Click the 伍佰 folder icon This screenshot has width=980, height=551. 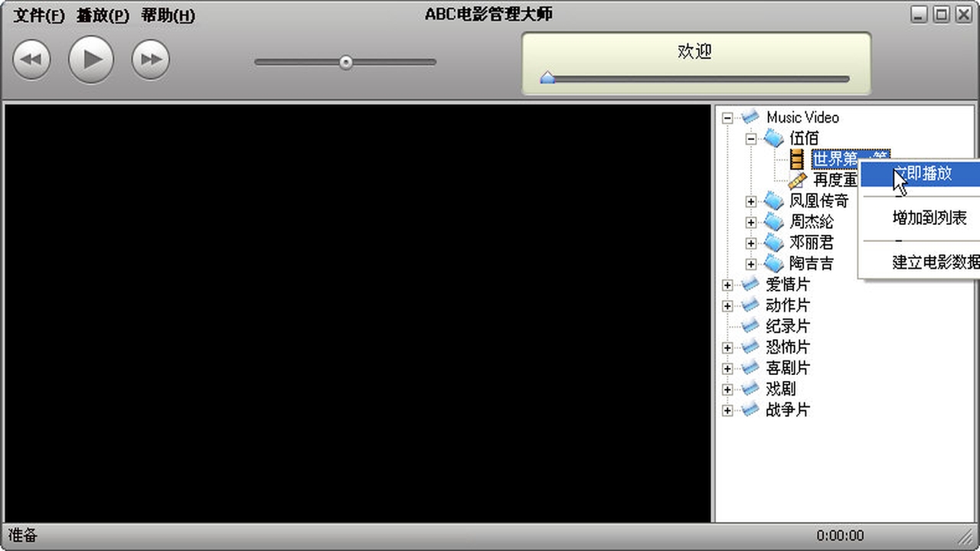click(773, 139)
